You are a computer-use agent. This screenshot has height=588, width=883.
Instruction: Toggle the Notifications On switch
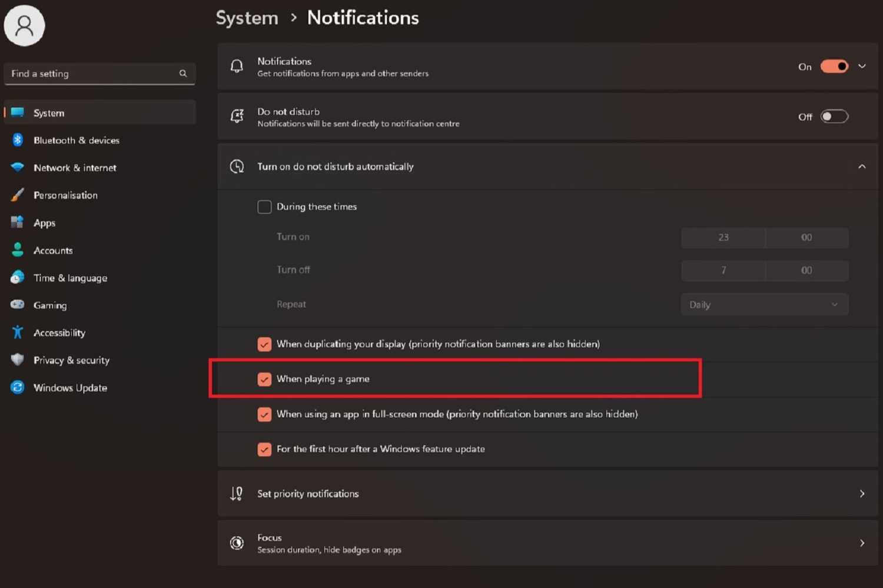pyautogui.click(x=834, y=66)
